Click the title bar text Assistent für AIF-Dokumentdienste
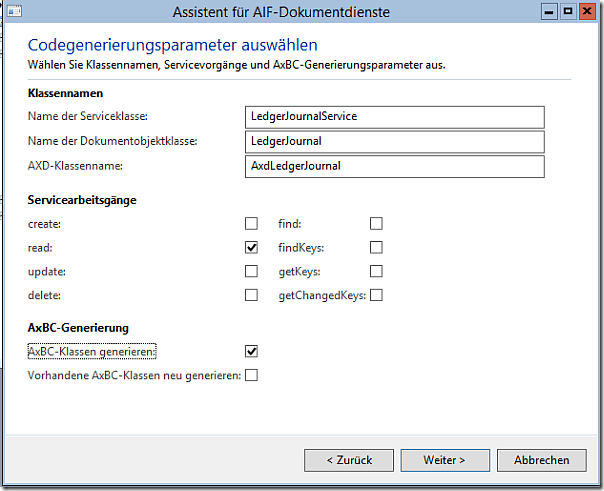 (281, 12)
